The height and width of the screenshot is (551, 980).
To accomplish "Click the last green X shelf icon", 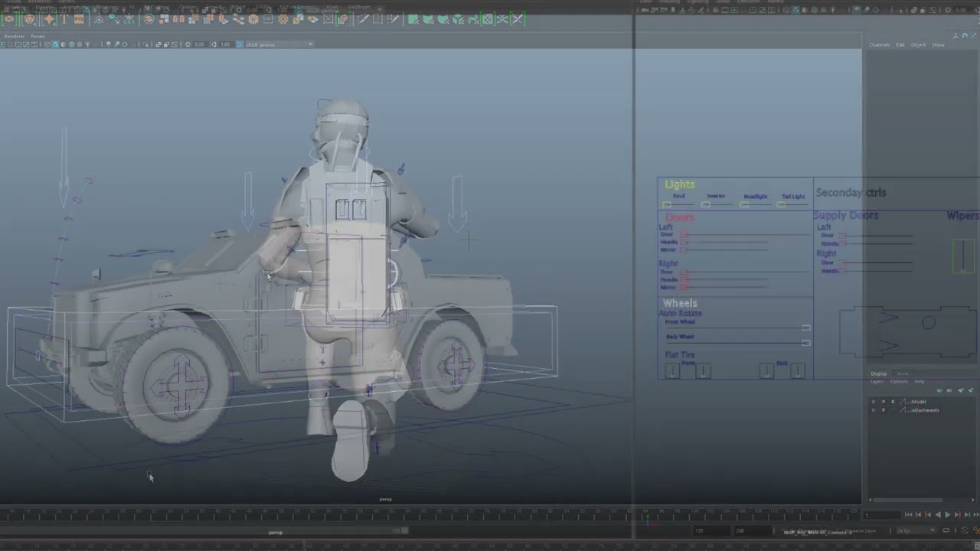I will tap(518, 19).
